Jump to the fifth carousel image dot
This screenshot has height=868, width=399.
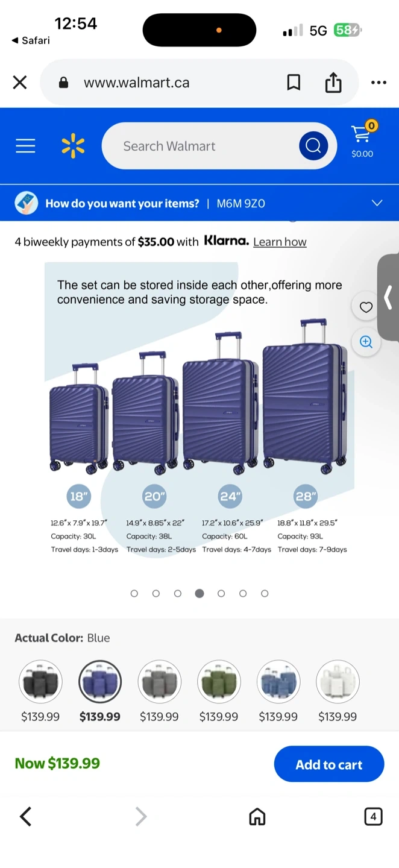(221, 594)
